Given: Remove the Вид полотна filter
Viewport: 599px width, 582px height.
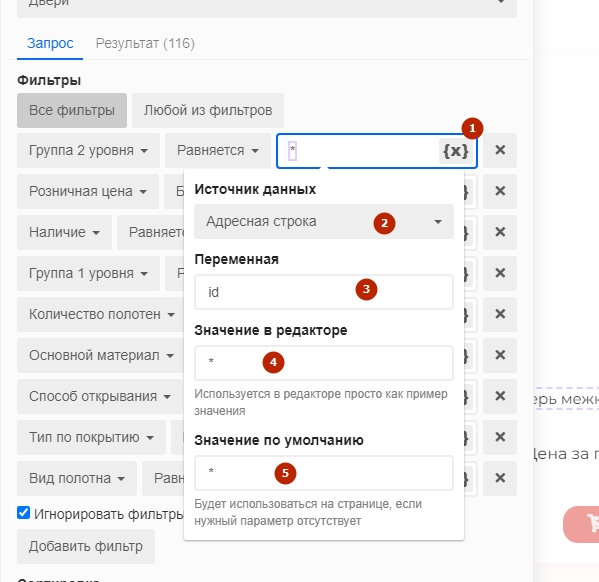Looking at the screenshot, I should tap(500, 478).
